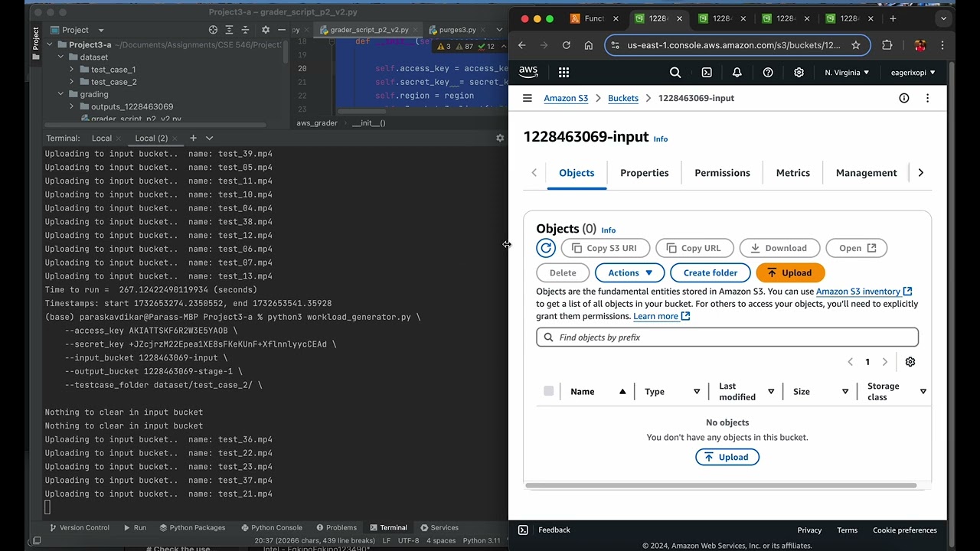Click PyCharm locate-file crosshair icon
Screen dimensions: 980x551
(213, 30)
